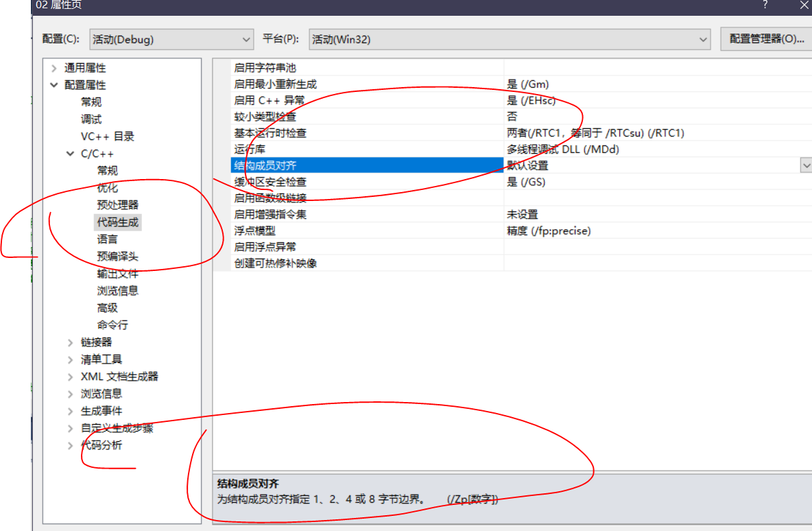This screenshot has height=531, width=812.
Task: Collapse the 配置属性 tree node
Action: pyautogui.click(x=53, y=84)
